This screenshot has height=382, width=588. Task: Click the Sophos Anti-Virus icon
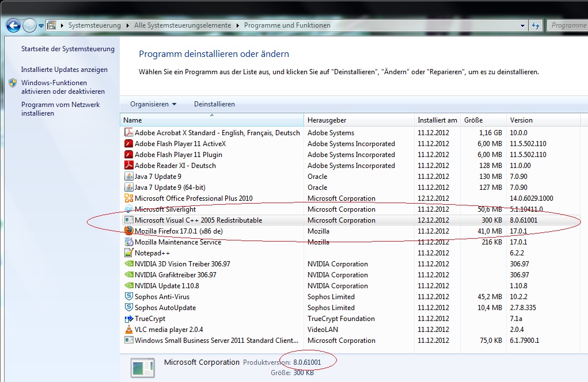pyautogui.click(x=128, y=296)
